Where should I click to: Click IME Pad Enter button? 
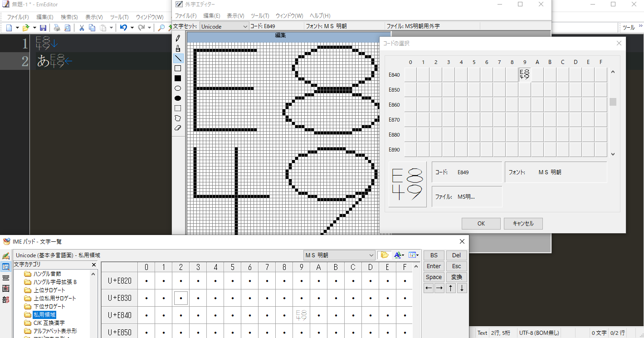pyautogui.click(x=434, y=266)
